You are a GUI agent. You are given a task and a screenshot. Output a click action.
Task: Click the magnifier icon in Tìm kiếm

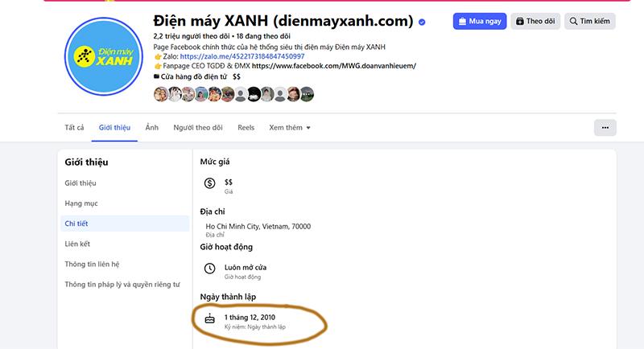tap(573, 22)
